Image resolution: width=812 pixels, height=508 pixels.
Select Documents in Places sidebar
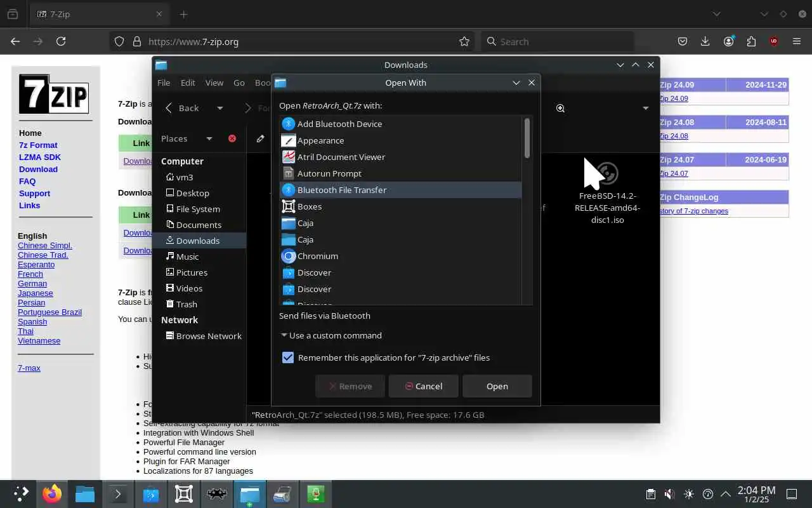tap(199, 225)
